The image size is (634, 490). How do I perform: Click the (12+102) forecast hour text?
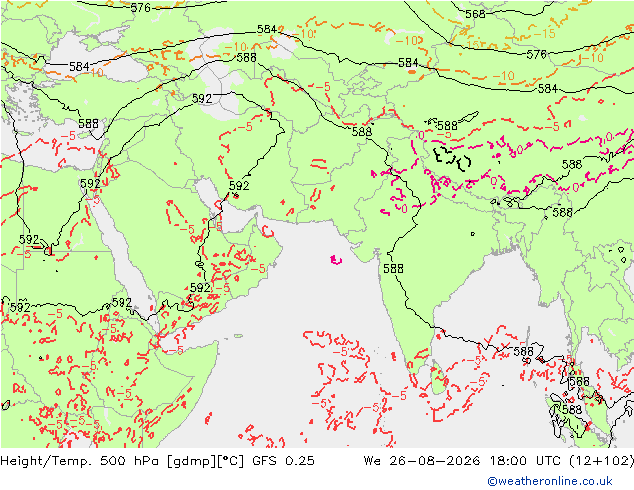(601, 461)
